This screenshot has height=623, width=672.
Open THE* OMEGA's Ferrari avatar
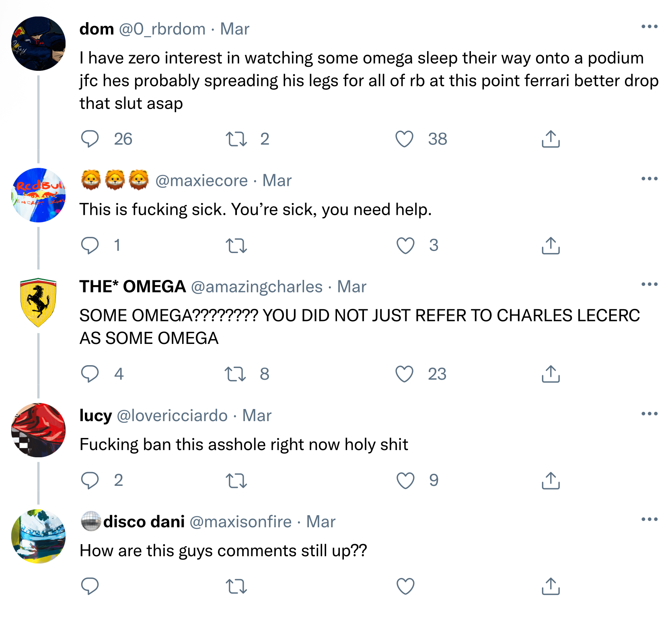point(38,302)
